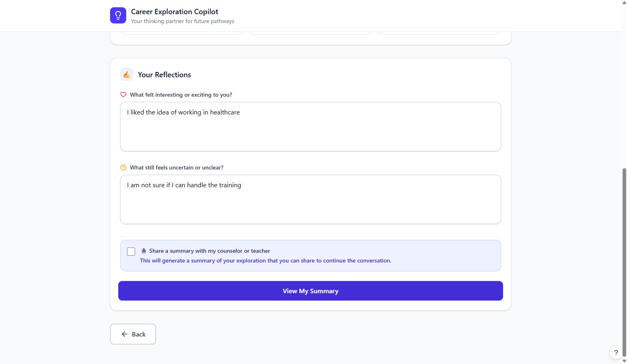627x364 pixels.
Task: Click 'Your thinking partner for future pathways' subtitle
Action: (x=182, y=21)
